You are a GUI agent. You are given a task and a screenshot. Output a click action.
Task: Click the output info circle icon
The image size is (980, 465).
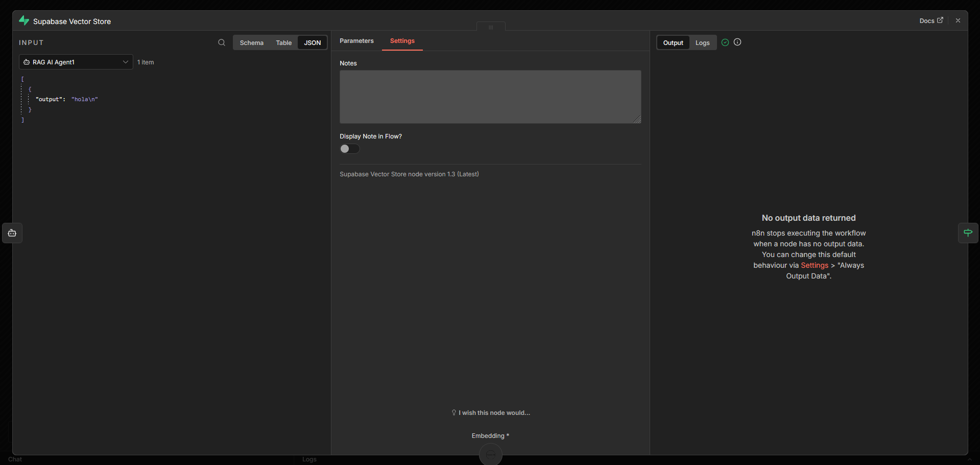pos(737,42)
